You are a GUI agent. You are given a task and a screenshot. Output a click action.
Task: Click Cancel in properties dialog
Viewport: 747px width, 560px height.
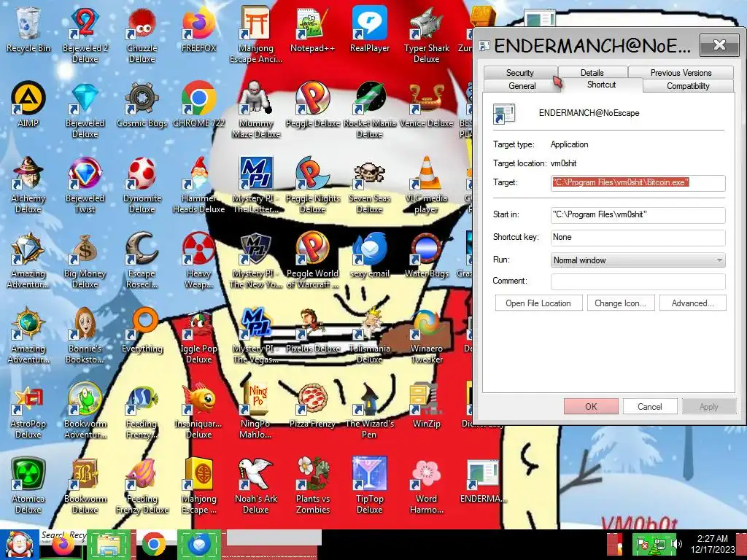coord(650,406)
